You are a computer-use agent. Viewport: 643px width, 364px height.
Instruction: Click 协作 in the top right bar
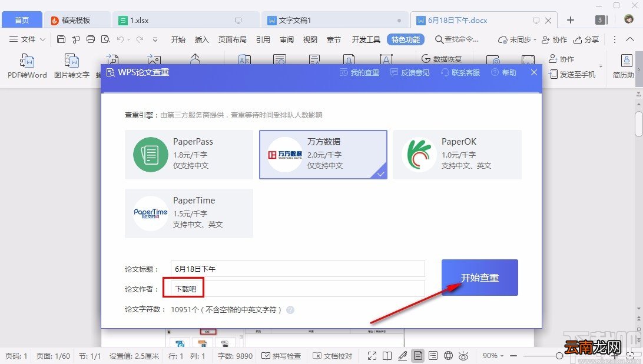click(x=554, y=40)
